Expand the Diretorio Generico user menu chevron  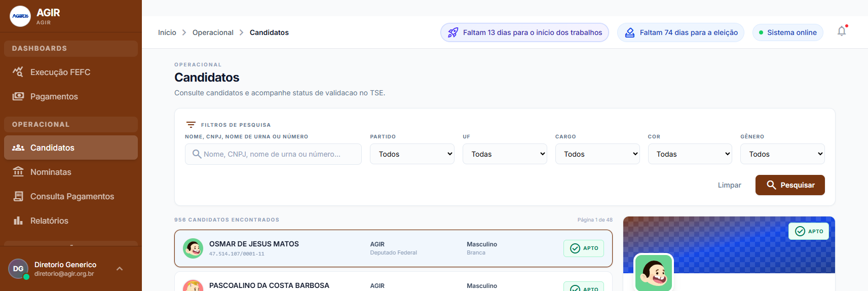[120, 269]
